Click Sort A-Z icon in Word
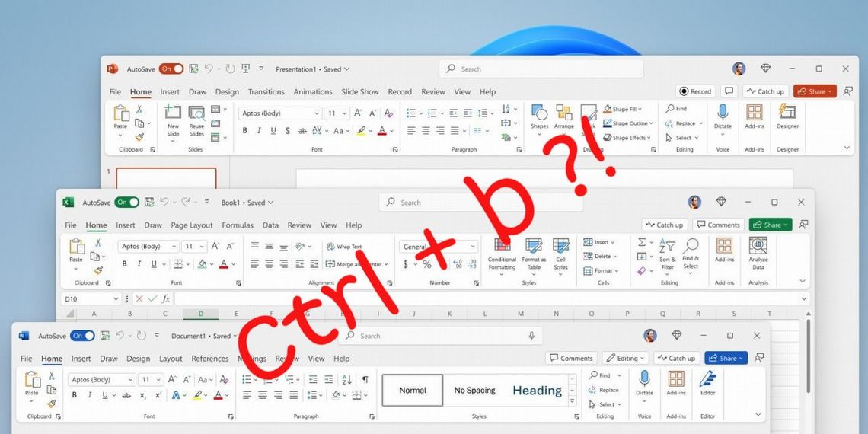Viewport: 868px width, 434px height. pyautogui.click(x=347, y=379)
